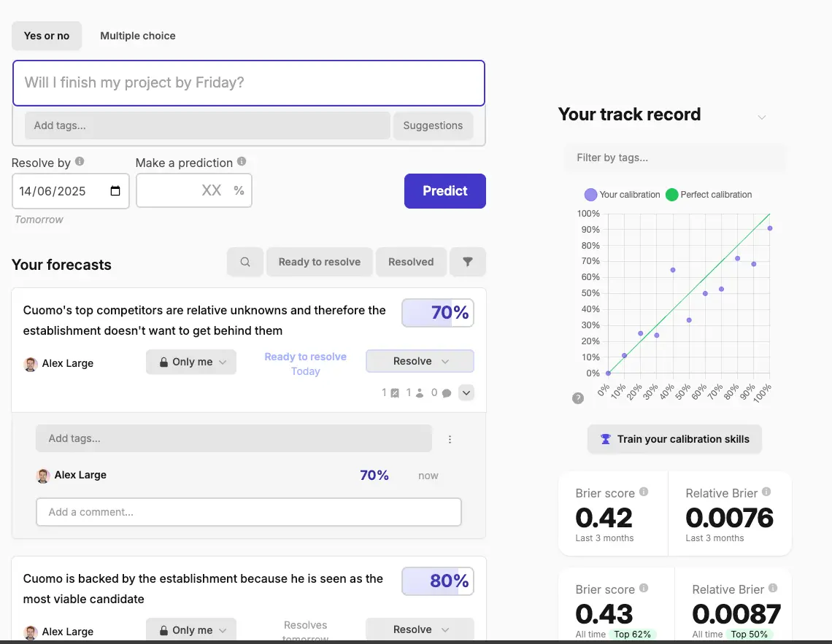Click the Add a comment input field
The width and height of the screenshot is (832, 644).
pyautogui.click(x=248, y=512)
